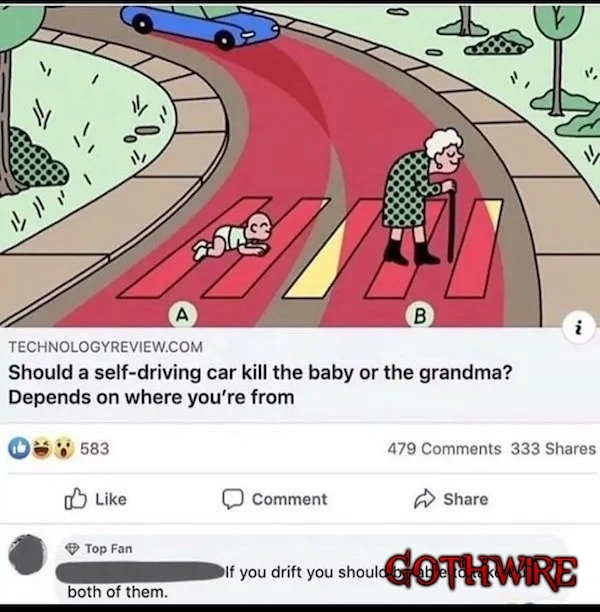The height and width of the screenshot is (612, 600).
Task: Open the commenter's profile picture
Action: tap(27, 555)
